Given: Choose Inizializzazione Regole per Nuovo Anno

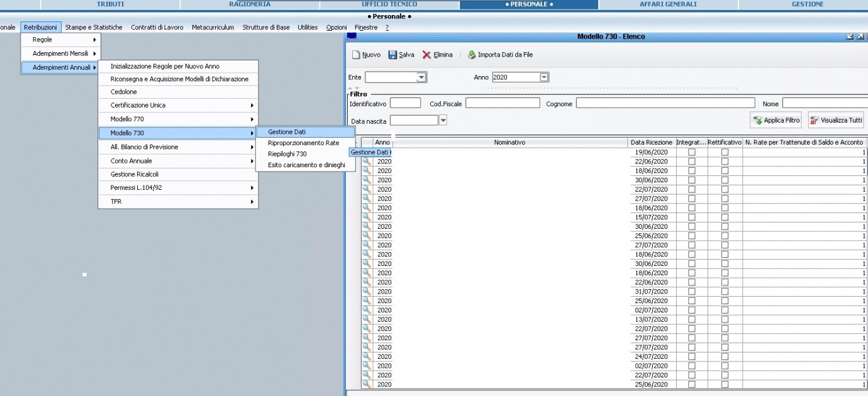Looking at the screenshot, I should coord(178,66).
